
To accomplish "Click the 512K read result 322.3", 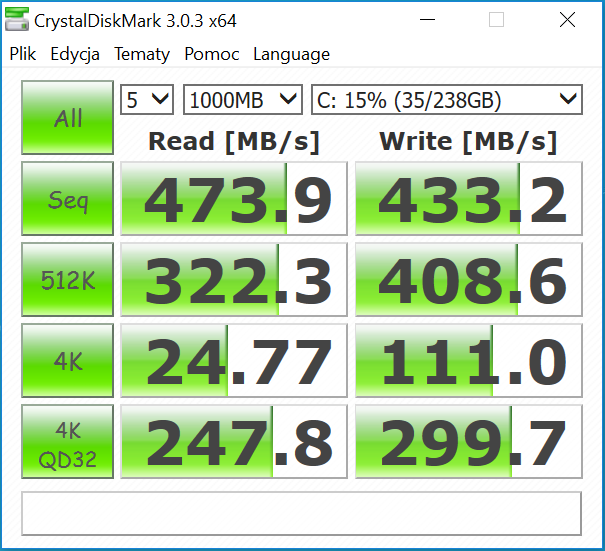I will click(x=234, y=279).
